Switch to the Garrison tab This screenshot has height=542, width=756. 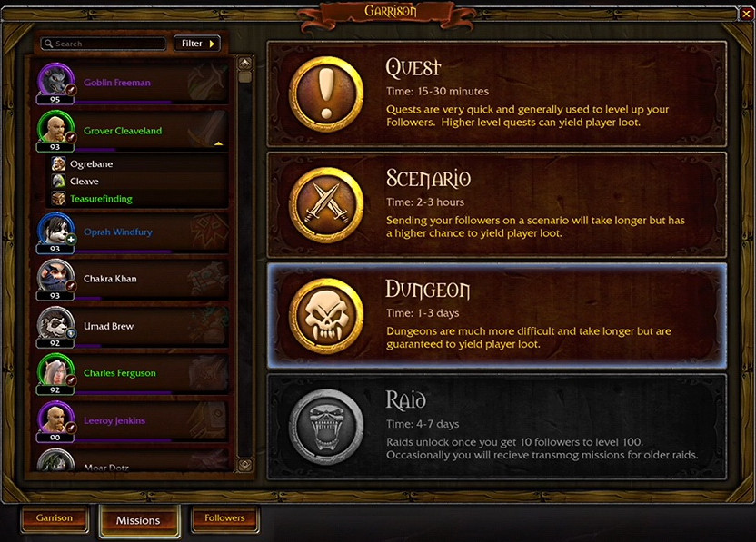55,518
